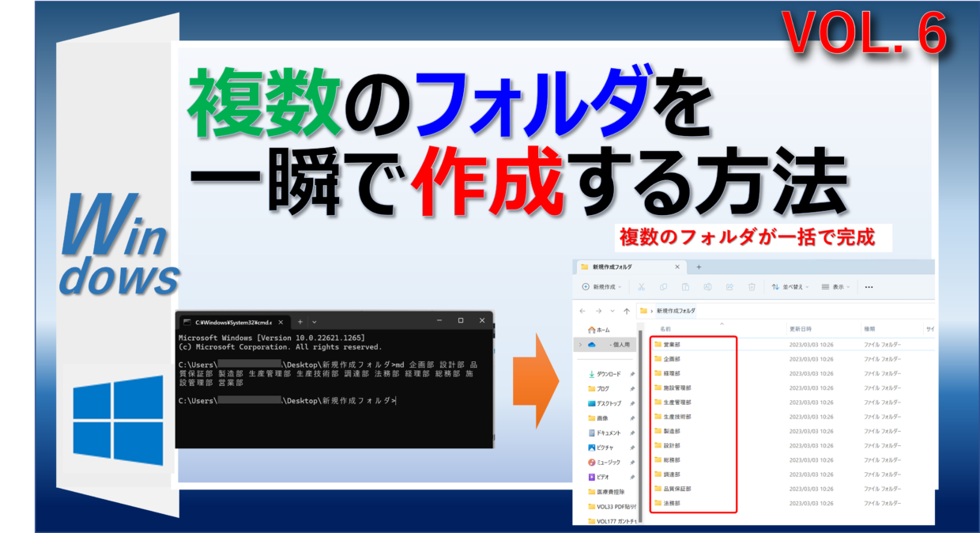
Task: Click the ミュージック music icon in the sidebar
Action: pyautogui.click(x=591, y=462)
